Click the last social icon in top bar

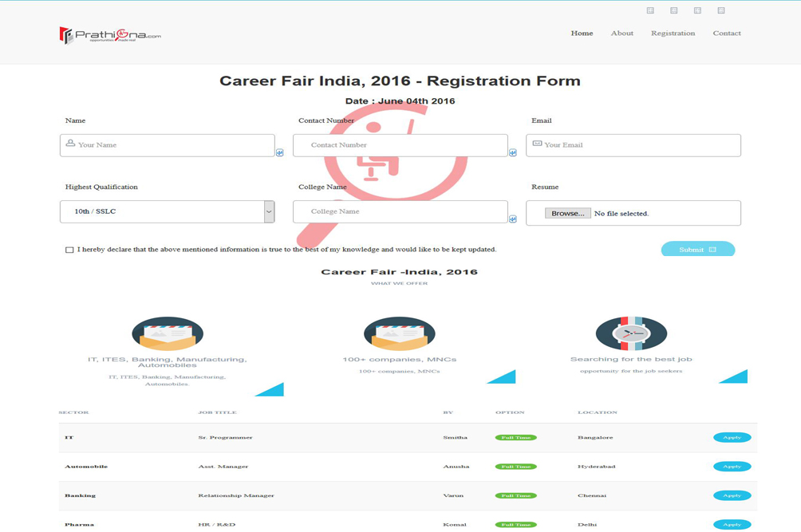click(721, 10)
